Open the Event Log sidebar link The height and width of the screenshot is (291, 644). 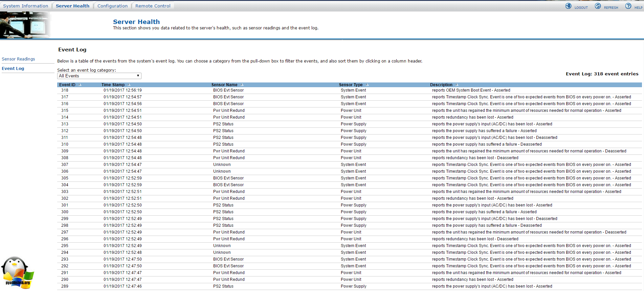pyautogui.click(x=13, y=69)
